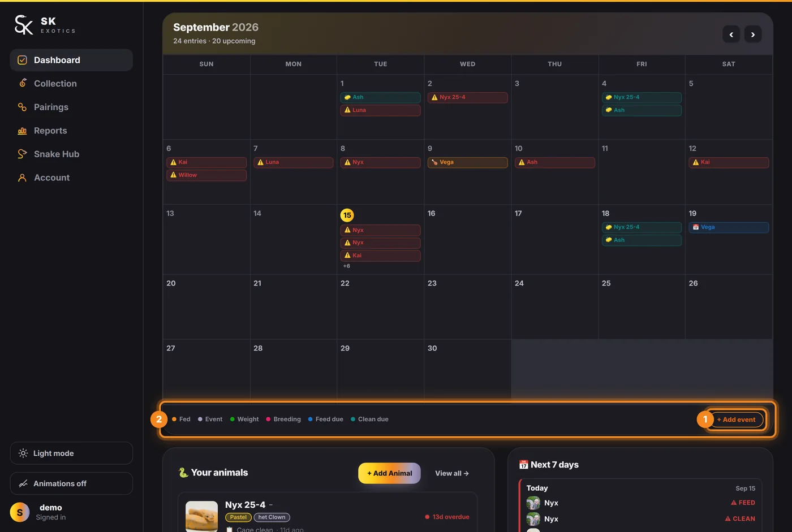Click the Snake Hub snake icon

[x=22, y=154]
